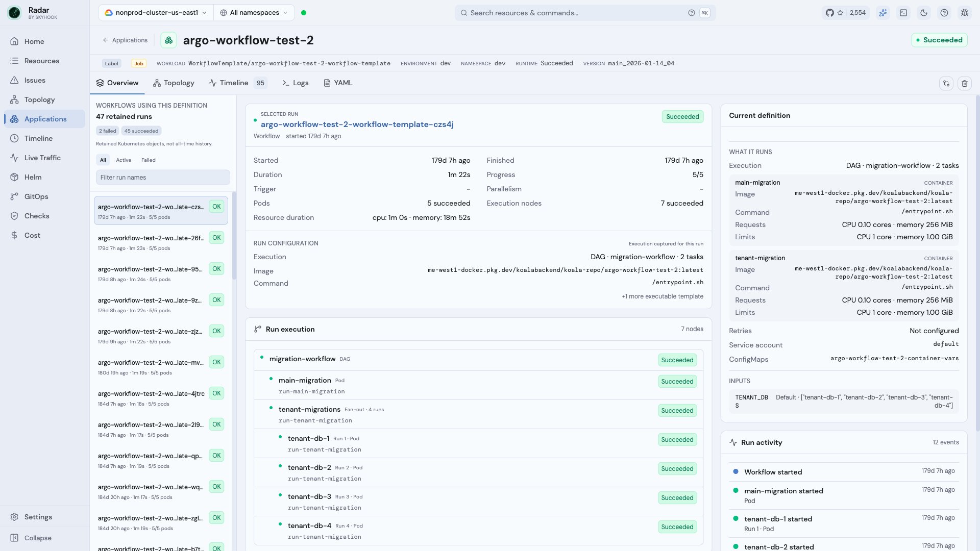Viewport: 980px width, 551px height.
Task: Select the Active runs filter
Action: [x=124, y=160]
